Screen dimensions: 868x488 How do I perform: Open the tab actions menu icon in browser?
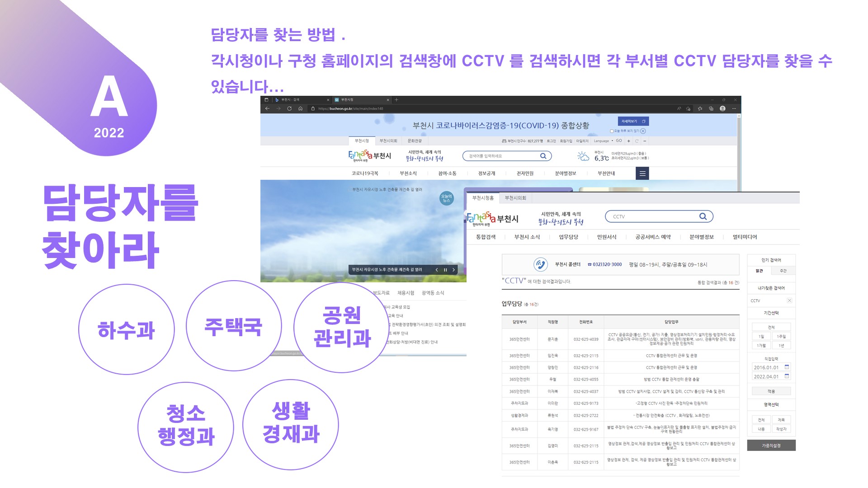[266, 100]
